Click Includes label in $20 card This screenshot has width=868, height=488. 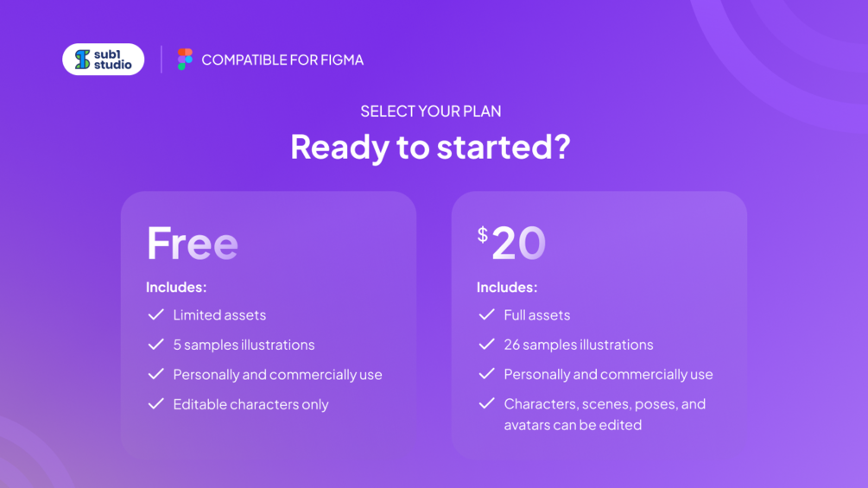507,287
